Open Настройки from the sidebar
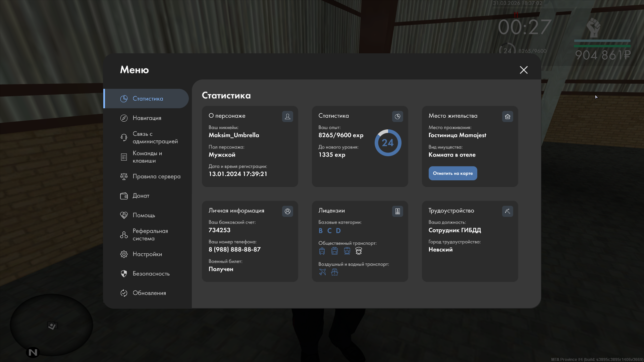This screenshot has width=644, height=362. tap(147, 254)
